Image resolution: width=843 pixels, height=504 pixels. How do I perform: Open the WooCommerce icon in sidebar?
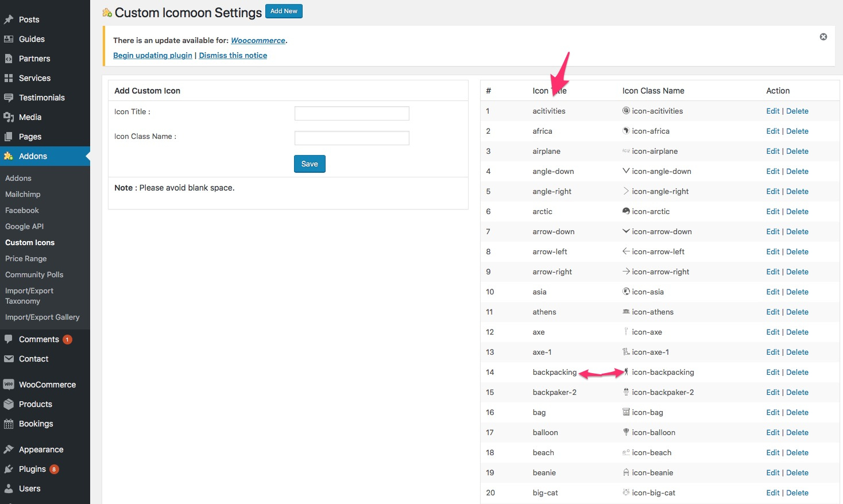point(9,385)
